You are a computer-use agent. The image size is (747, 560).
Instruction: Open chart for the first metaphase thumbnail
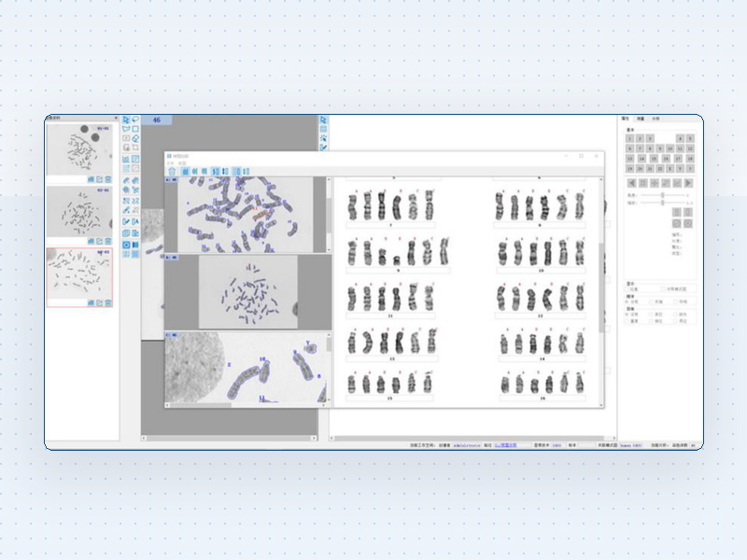(x=91, y=179)
